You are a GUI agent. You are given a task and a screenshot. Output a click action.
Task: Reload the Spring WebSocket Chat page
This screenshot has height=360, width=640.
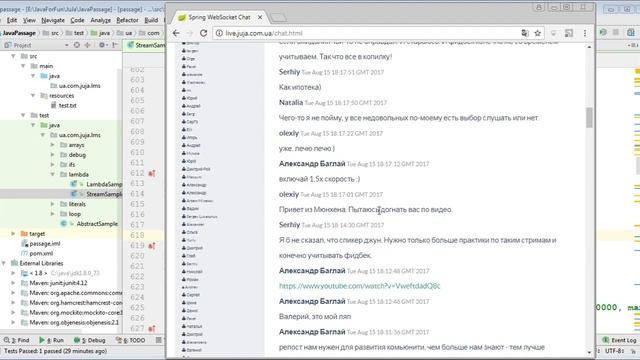[203, 33]
